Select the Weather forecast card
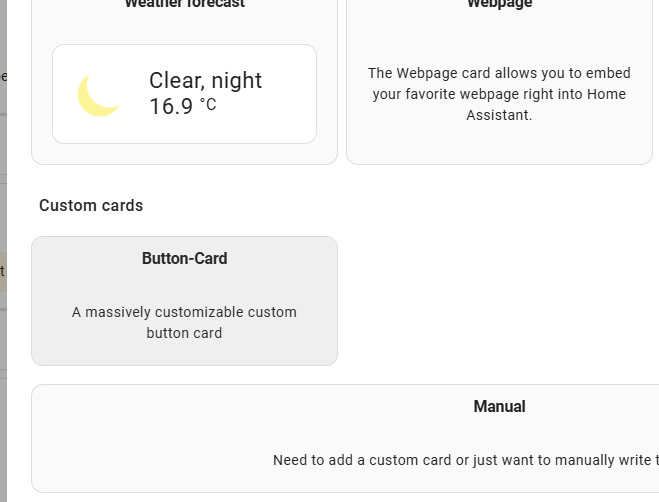This screenshot has width=659, height=502. coord(185,82)
